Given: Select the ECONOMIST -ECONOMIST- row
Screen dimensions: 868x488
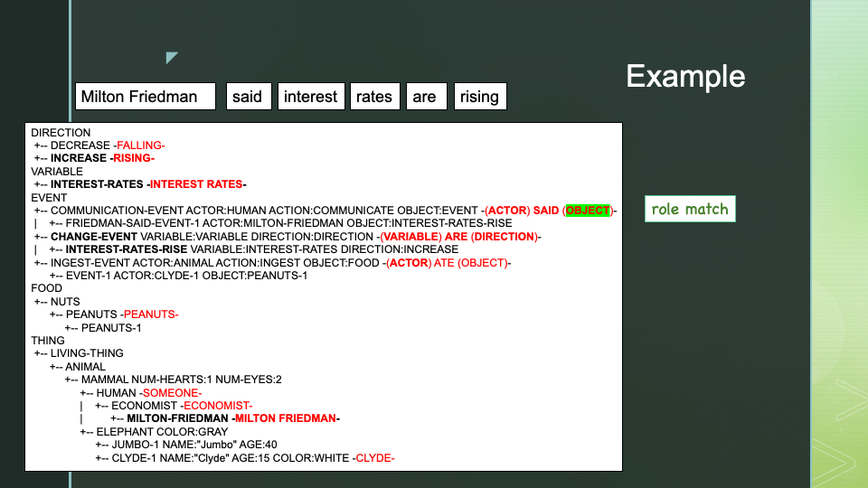Looking at the screenshot, I should pos(174,406).
